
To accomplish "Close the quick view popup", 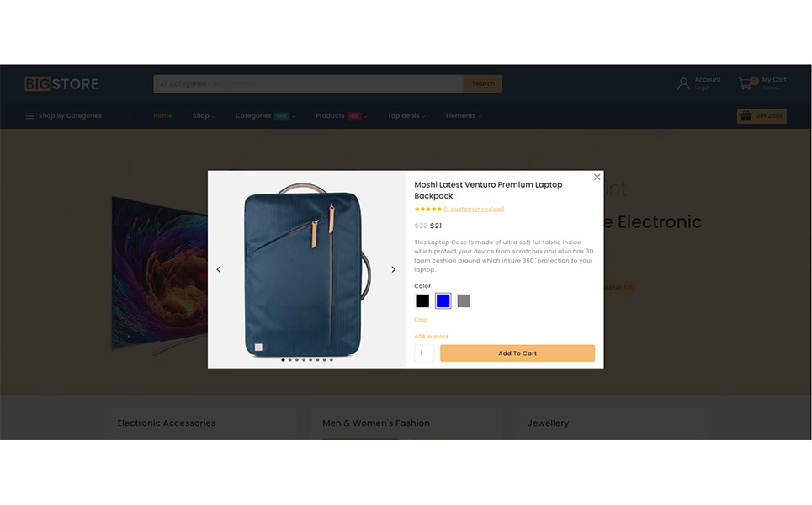I will [x=597, y=177].
